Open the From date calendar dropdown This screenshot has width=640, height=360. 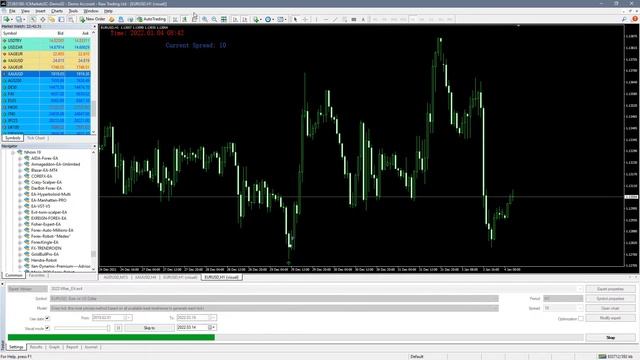pos(129,318)
